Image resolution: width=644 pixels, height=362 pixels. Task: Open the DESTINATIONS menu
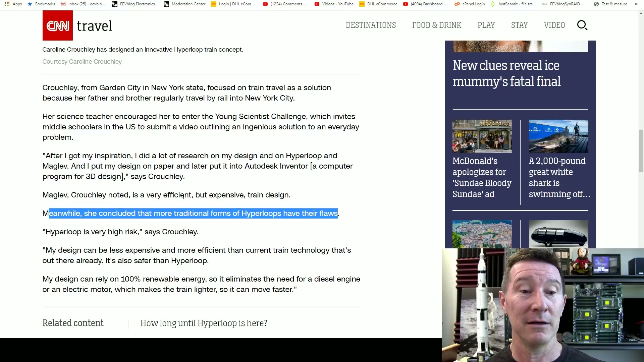pyautogui.click(x=371, y=25)
